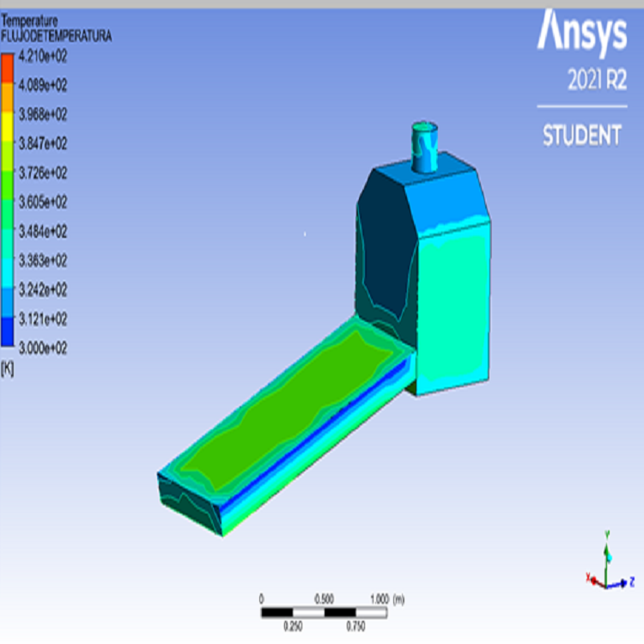Click the blue Z axis arrow of the triad
644x644 pixels.
coord(622,585)
